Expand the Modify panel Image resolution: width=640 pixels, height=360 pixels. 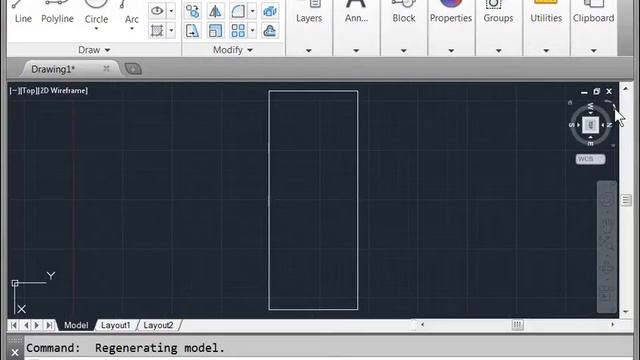(233, 50)
